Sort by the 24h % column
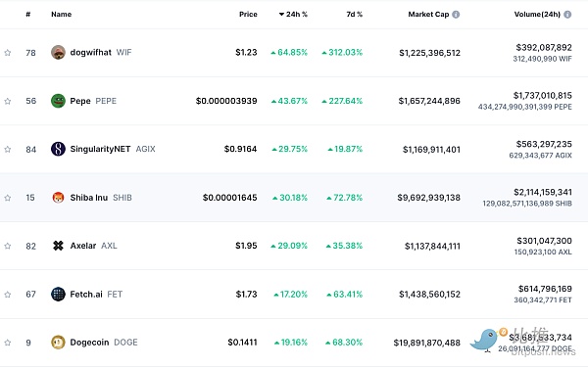This screenshot has width=588, height=368. [293, 15]
